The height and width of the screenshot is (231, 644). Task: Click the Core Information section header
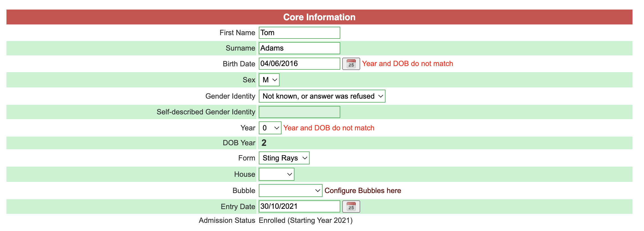(319, 17)
